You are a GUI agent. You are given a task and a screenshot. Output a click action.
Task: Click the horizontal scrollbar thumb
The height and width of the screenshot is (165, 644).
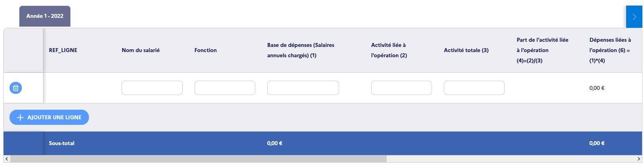pos(199,159)
